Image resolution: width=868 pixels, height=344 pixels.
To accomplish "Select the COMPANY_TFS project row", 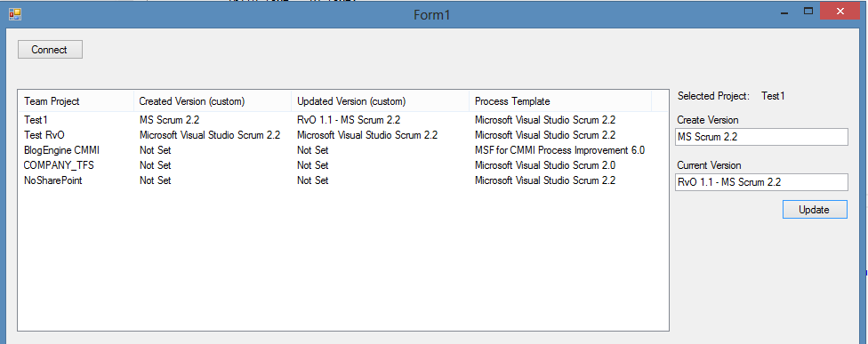I will click(342, 164).
